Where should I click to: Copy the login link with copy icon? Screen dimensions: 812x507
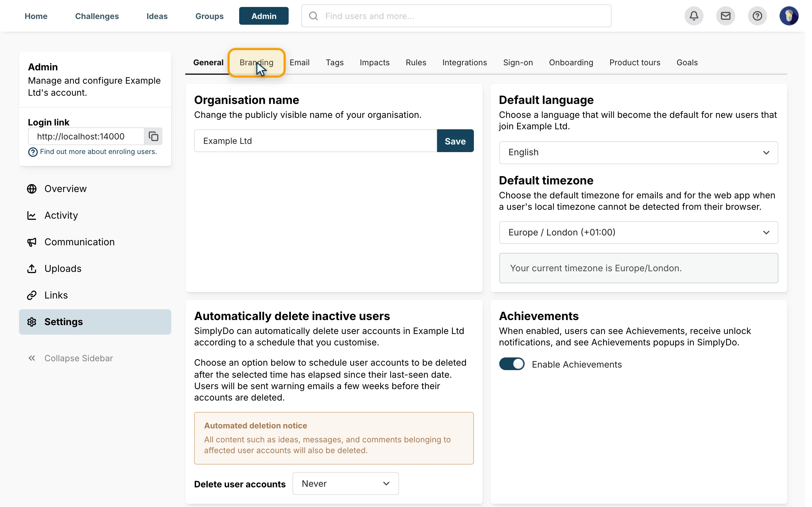(153, 137)
